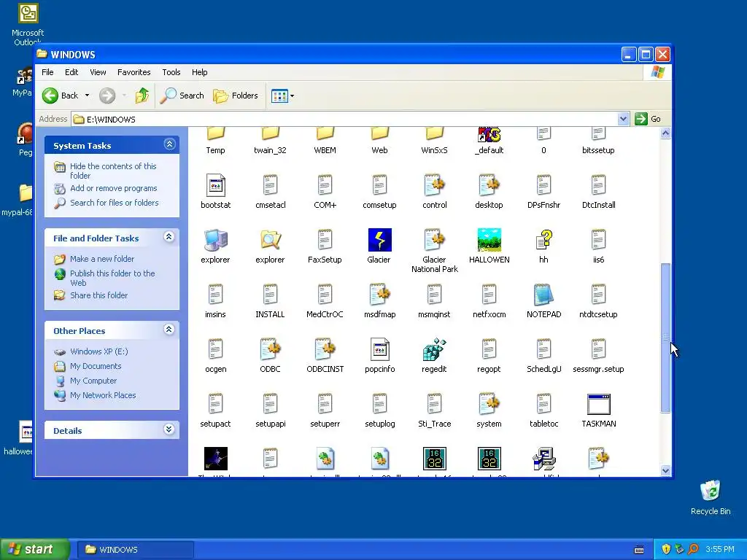747x560 pixels.
Task: Select the HALLOWEN image file
Action: click(489, 240)
